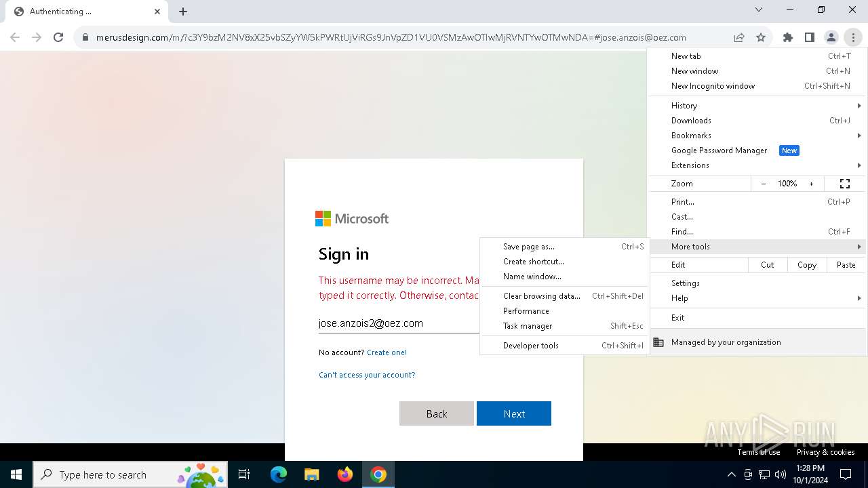Open Windows Start menu
868x488 pixels.
[16, 474]
